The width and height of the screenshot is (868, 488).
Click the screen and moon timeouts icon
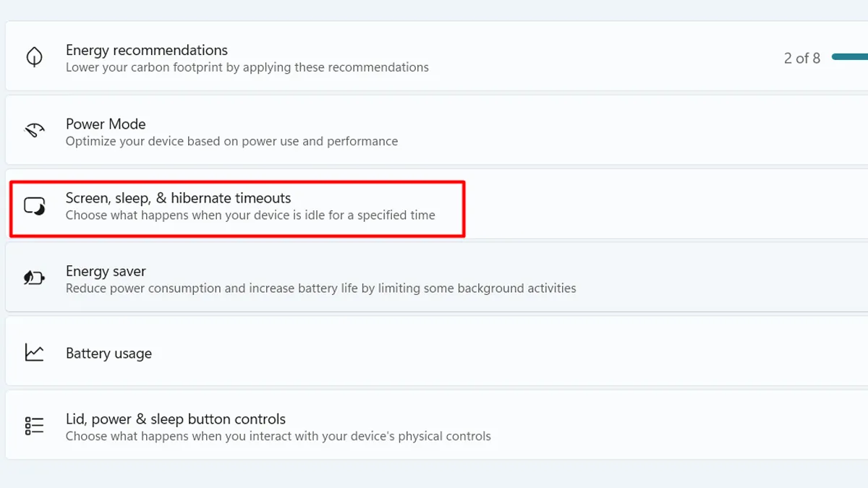(34, 206)
